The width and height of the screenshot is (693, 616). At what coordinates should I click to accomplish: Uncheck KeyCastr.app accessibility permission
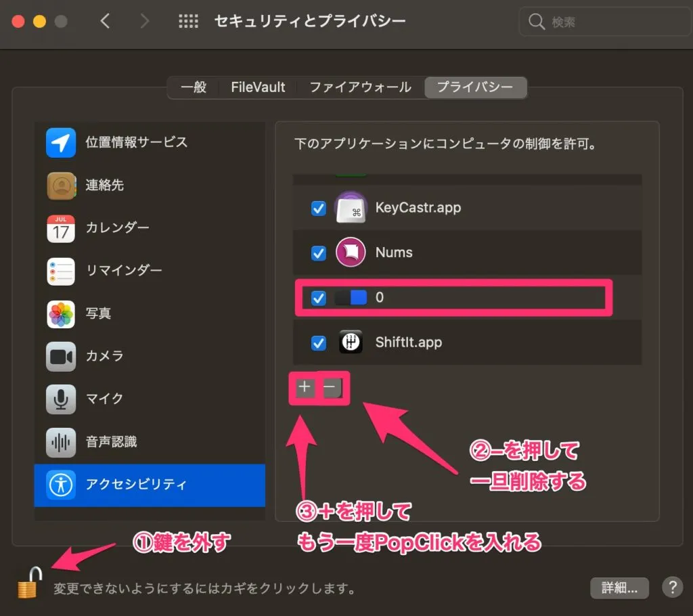coord(318,208)
